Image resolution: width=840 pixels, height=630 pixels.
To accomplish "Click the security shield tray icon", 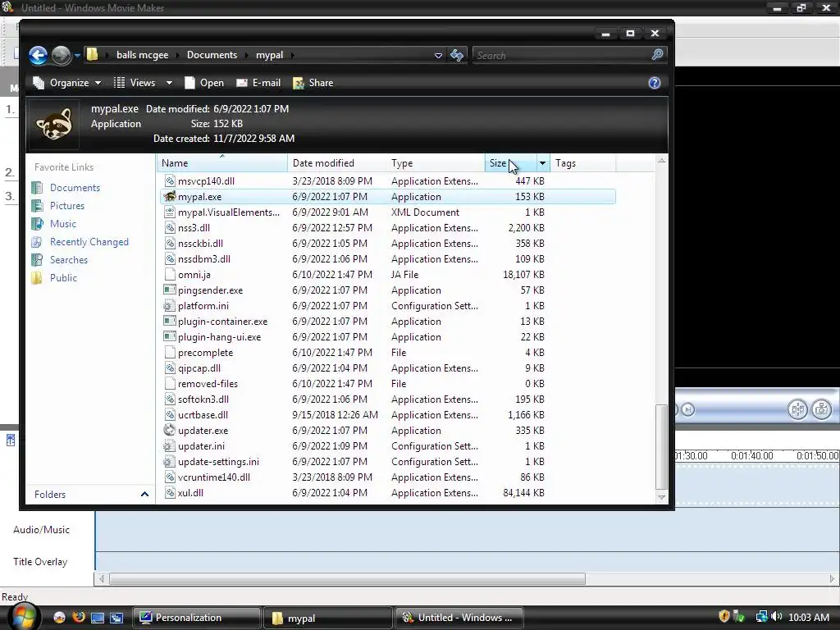I will (x=724, y=617).
